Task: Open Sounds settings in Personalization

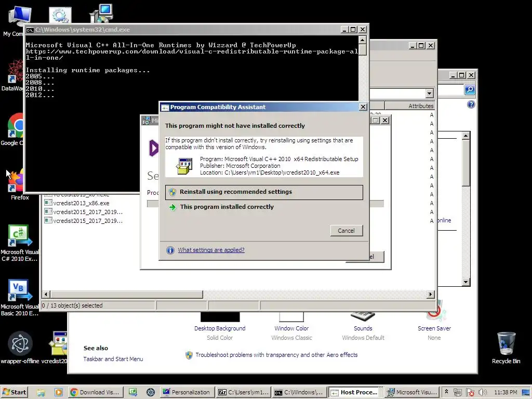Action: 363,328
